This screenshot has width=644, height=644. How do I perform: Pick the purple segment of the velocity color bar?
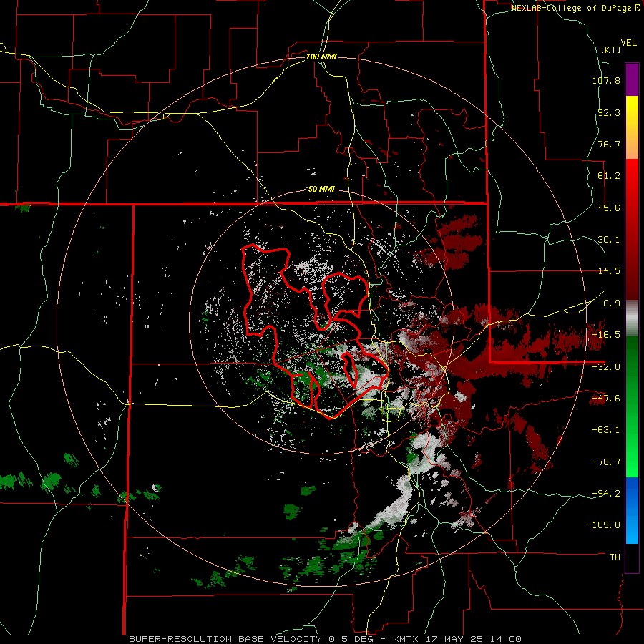coord(632,79)
